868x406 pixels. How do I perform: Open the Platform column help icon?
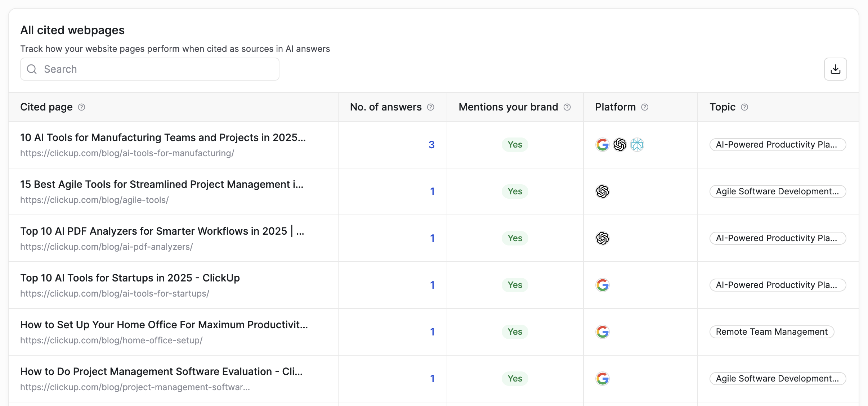click(x=645, y=107)
